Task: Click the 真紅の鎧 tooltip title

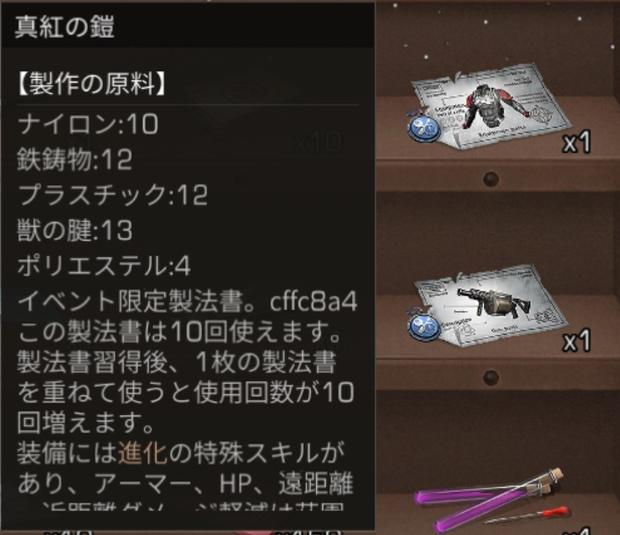Action: (64, 27)
